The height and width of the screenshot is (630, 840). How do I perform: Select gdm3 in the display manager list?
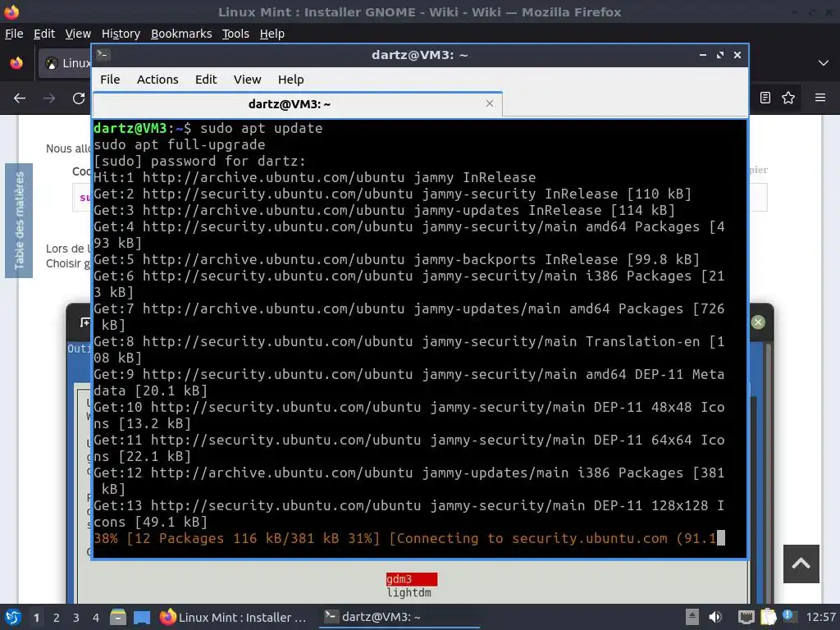412,579
